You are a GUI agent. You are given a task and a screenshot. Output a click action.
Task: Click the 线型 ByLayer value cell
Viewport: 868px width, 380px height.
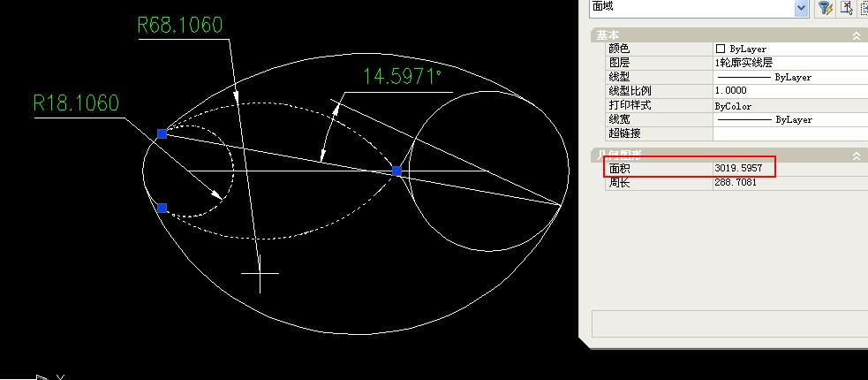pos(790,77)
